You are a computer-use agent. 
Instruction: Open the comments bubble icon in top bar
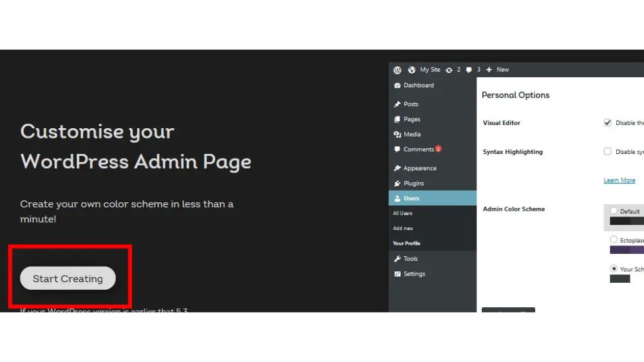tap(469, 70)
